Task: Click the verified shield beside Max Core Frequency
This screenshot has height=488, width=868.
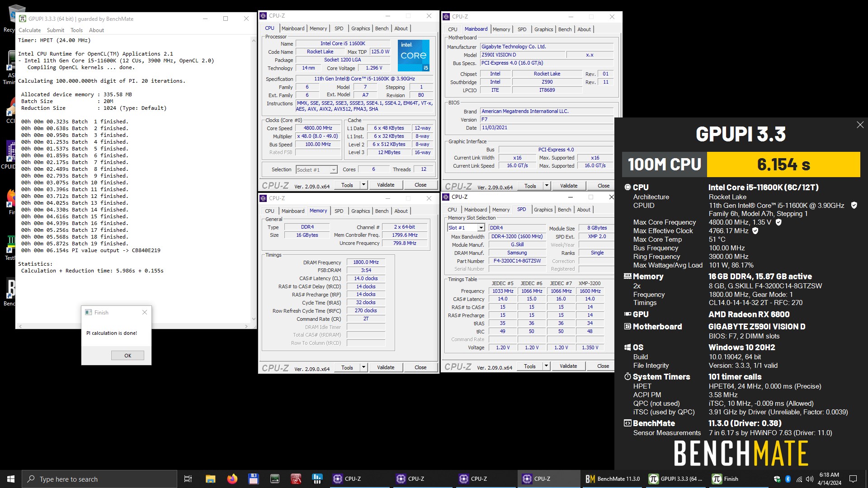Action: pyautogui.click(x=778, y=222)
